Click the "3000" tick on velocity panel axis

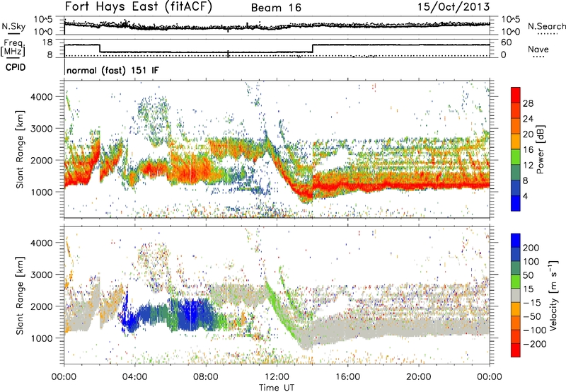pos(41,275)
